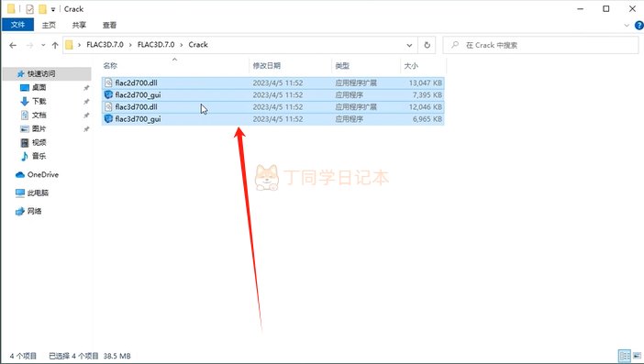Switch to the 共享 ribbon tab
Screen dimensions: 644x364
(79, 25)
